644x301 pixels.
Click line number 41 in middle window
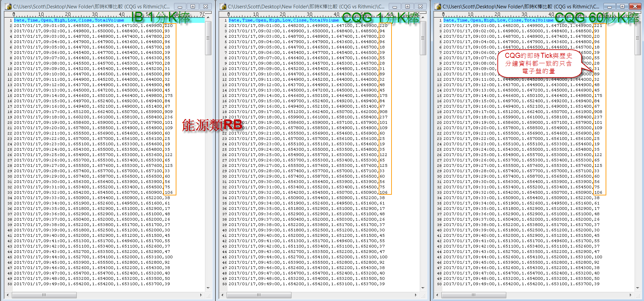click(x=225, y=235)
